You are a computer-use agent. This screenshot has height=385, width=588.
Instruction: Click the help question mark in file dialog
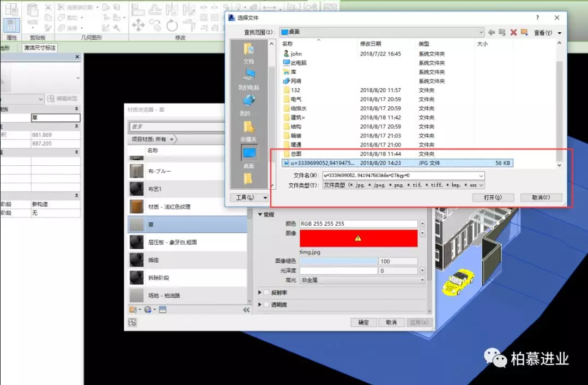537,17
